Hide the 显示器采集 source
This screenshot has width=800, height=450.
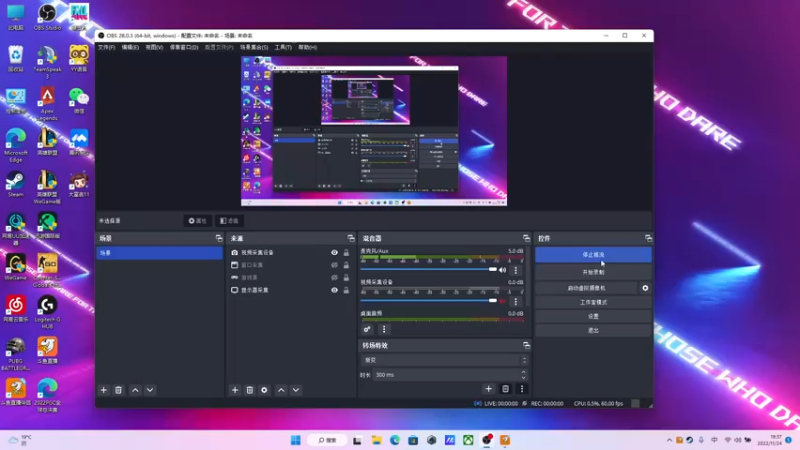[x=334, y=290]
